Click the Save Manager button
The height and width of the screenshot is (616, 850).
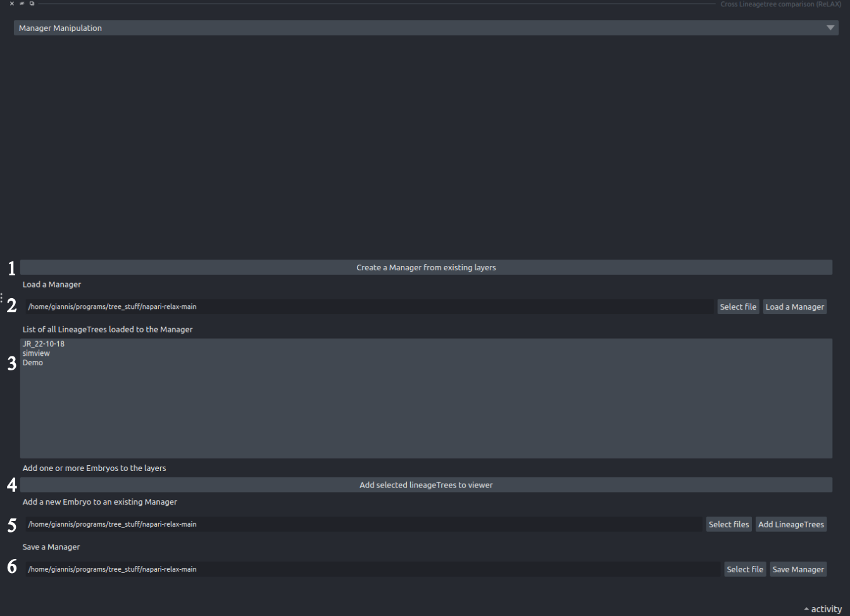797,569
